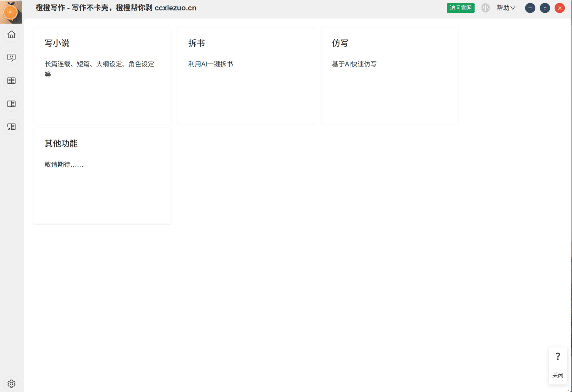This screenshot has width=572, height=392.
Task: Choose the 仿写 feature card
Action: tap(389, 76)
